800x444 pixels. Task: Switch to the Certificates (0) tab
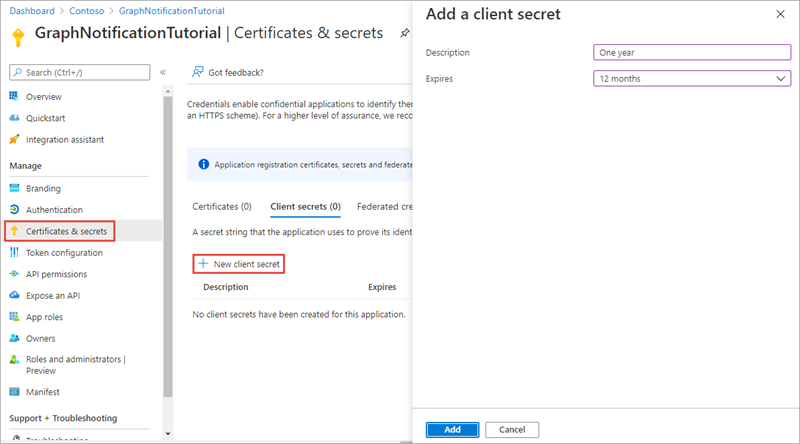click(222, 206)
